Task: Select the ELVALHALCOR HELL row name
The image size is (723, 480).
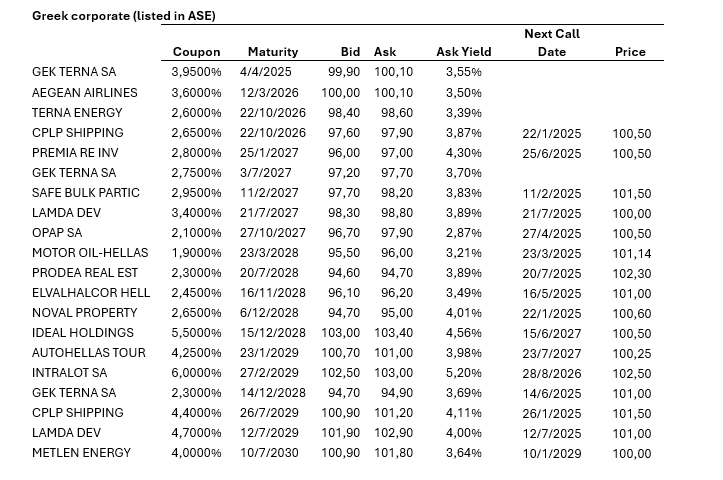Action: [x=91, y=292]
